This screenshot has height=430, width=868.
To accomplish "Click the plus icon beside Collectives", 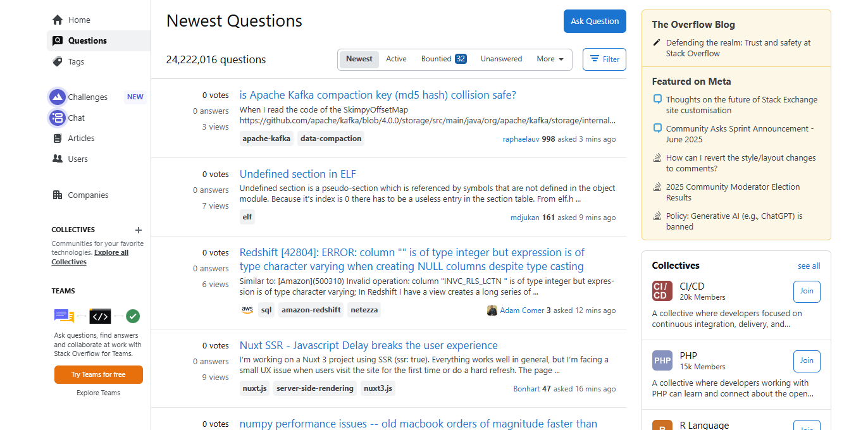I will (x=139, y=230).
